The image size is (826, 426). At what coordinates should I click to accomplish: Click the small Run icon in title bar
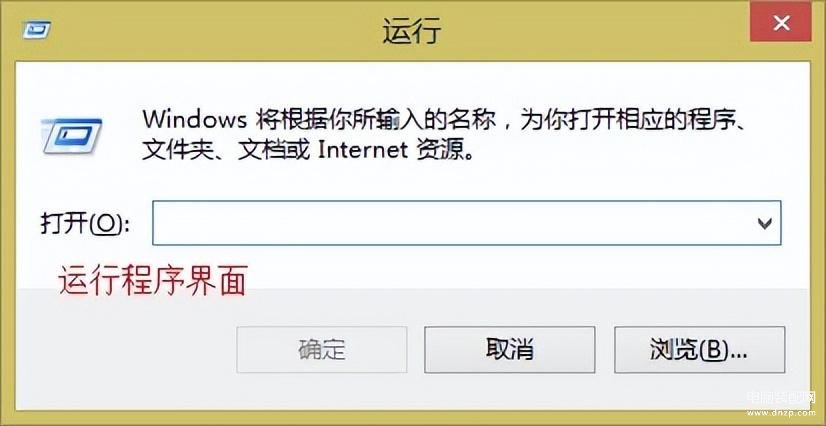click(x=37, y=30)
